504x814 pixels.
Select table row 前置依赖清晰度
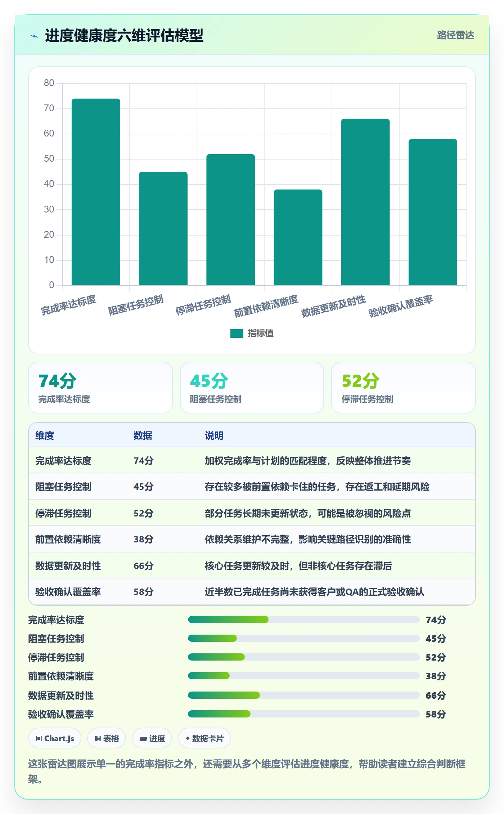pos(252,539)
